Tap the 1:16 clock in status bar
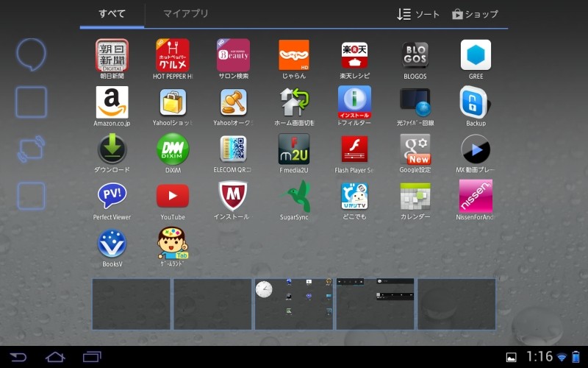The height and width of the screenshot is (368, 588). [539, 356]
